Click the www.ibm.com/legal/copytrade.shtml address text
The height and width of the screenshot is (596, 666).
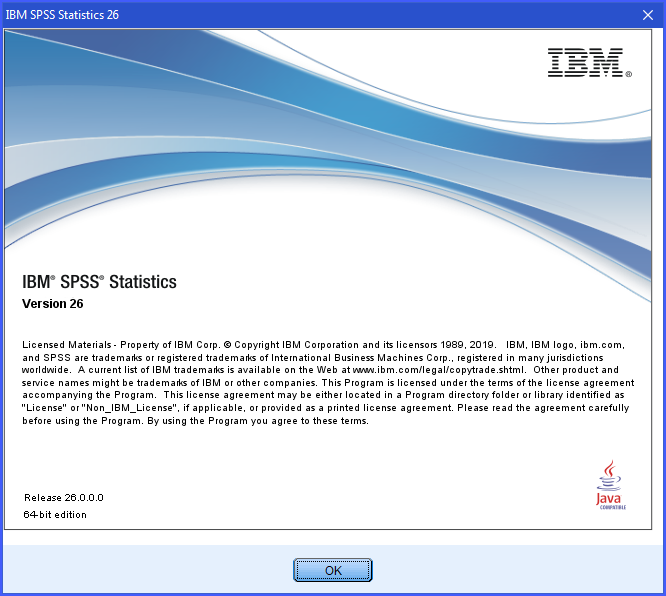click(x=439, y=370)
